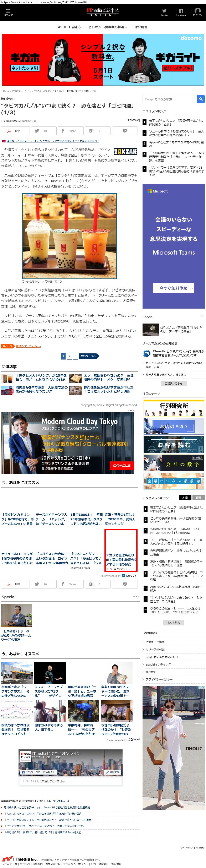This screenshot has width=206, height=868.
Task: Click the blue search magnifier button
Action: point(201,99)
